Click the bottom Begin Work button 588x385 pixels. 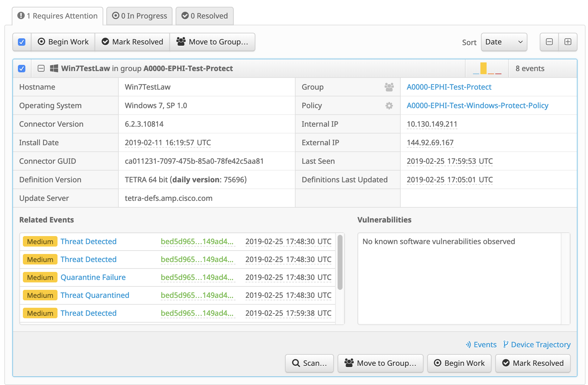pos(459,363)
